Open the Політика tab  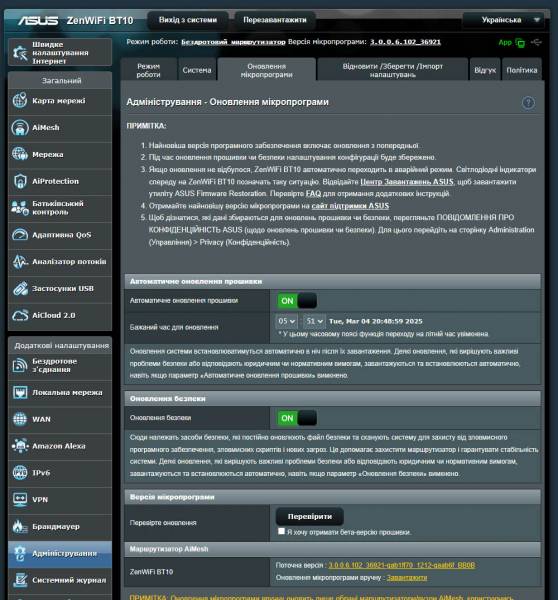click(522, 70)
